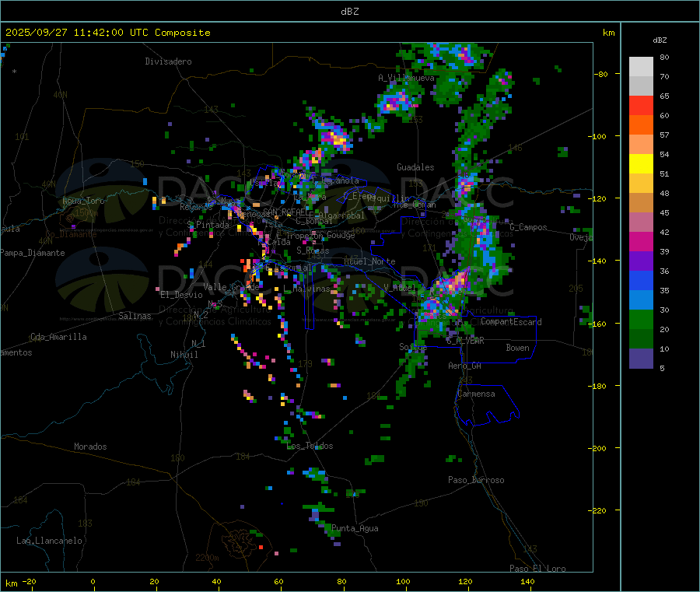Click the Aero_GA map label
Image resolution: width=700 pixels, height=592 pixels.
tap(465, 366)
